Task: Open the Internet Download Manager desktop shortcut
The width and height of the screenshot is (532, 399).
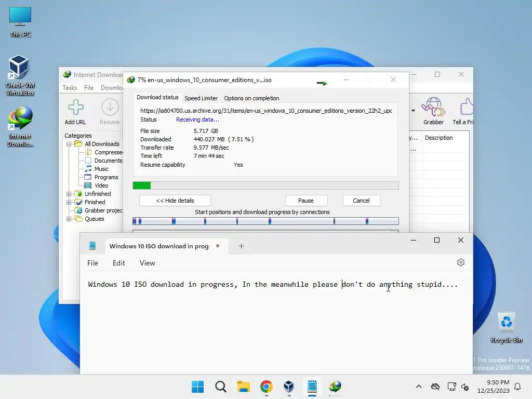Action: point(20,127)
